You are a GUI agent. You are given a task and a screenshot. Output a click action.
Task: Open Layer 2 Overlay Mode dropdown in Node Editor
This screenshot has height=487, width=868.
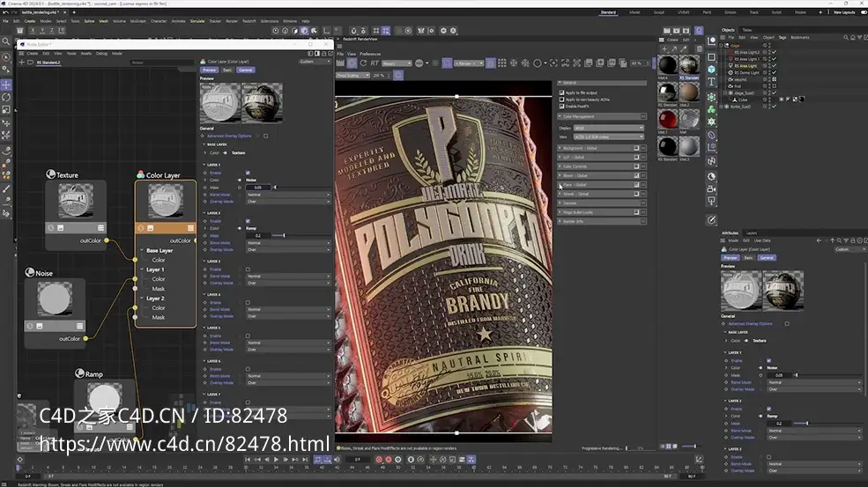click(x=288, y=249)
